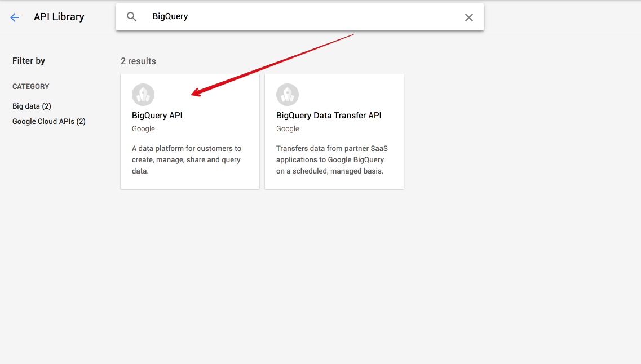
Task: Click the Filter by heading
Action: [29, 61]
